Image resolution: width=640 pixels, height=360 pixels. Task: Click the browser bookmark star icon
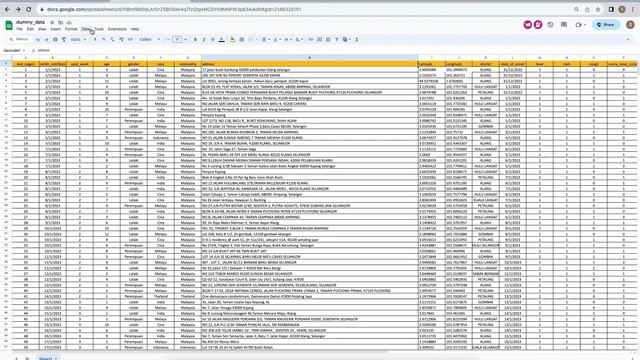click(598, 9)
